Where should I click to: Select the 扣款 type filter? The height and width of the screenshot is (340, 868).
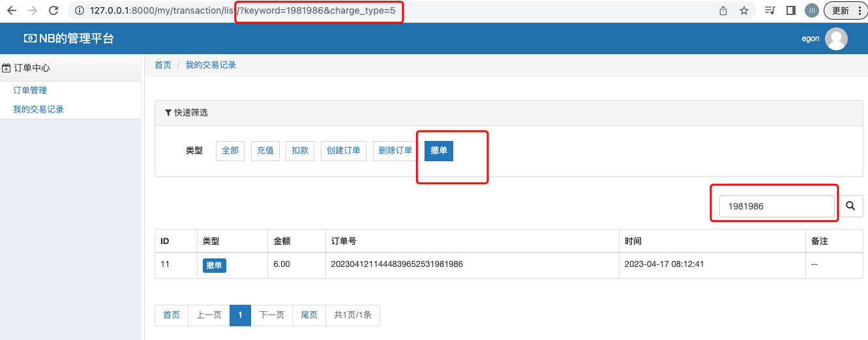(300, 151)
